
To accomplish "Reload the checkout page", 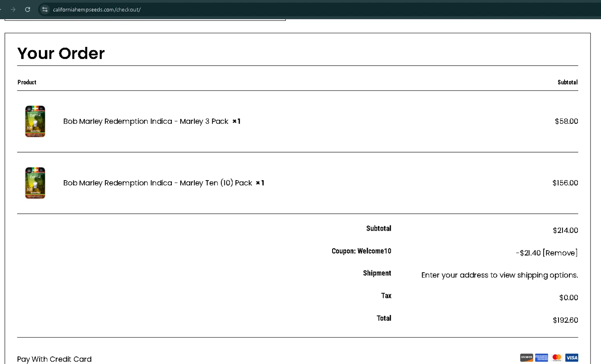I will (28, 9).
